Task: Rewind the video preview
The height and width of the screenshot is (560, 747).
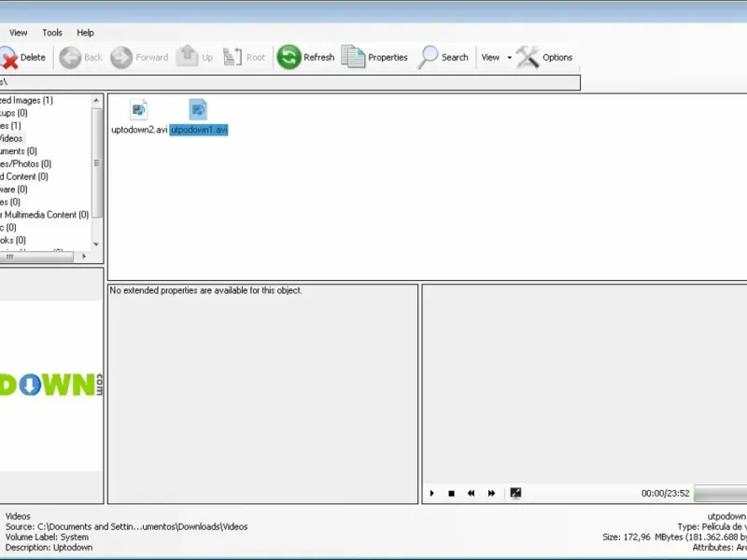Action: tap(472, 494)
